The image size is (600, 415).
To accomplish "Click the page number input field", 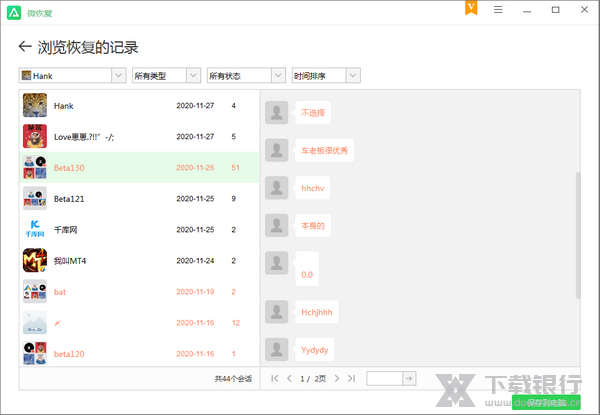I will click(385, 378).
